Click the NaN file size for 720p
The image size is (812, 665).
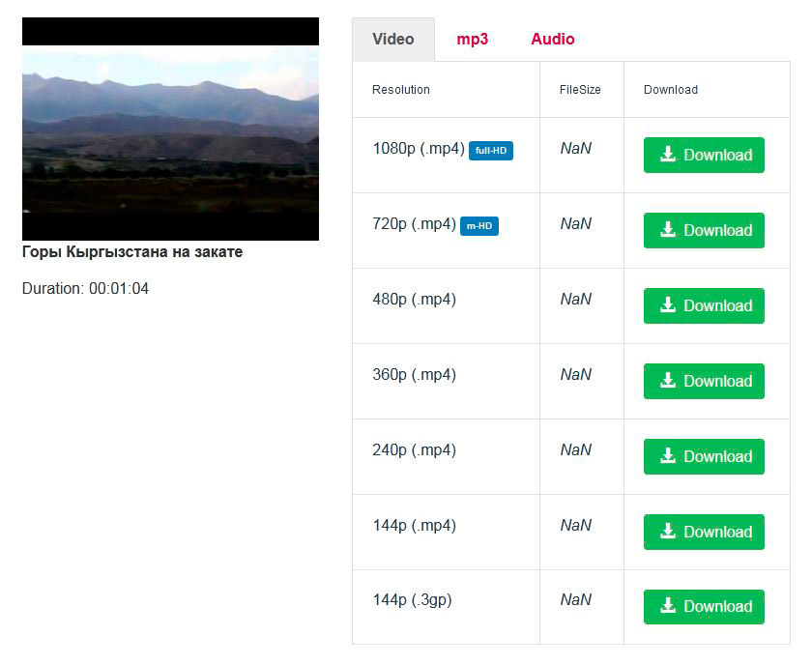point(576,223)
